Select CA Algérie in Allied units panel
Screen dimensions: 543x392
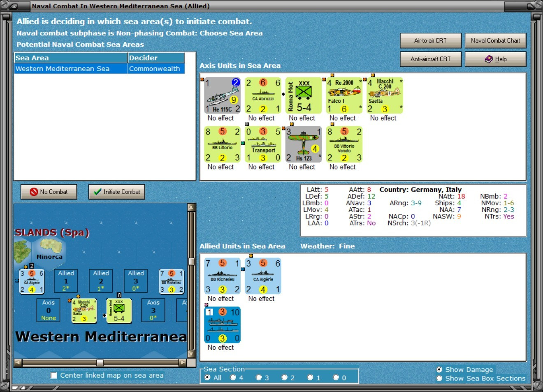pyautogui.click(x=263, y=276)
